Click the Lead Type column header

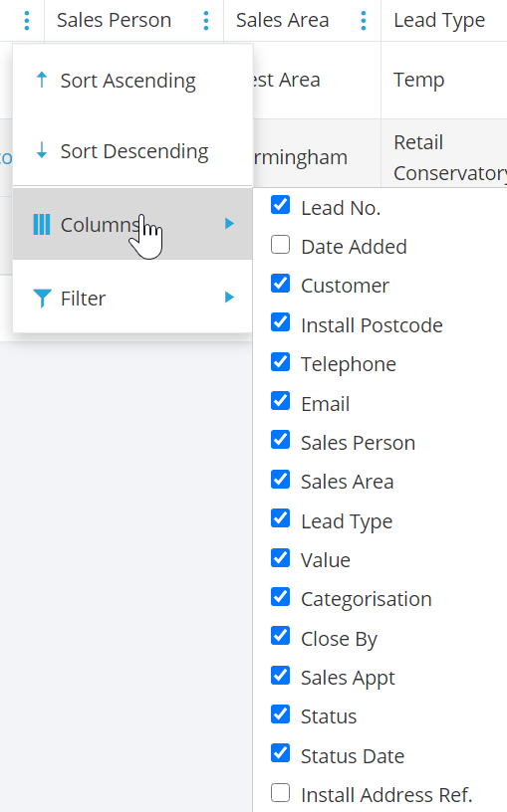(439, 20)
